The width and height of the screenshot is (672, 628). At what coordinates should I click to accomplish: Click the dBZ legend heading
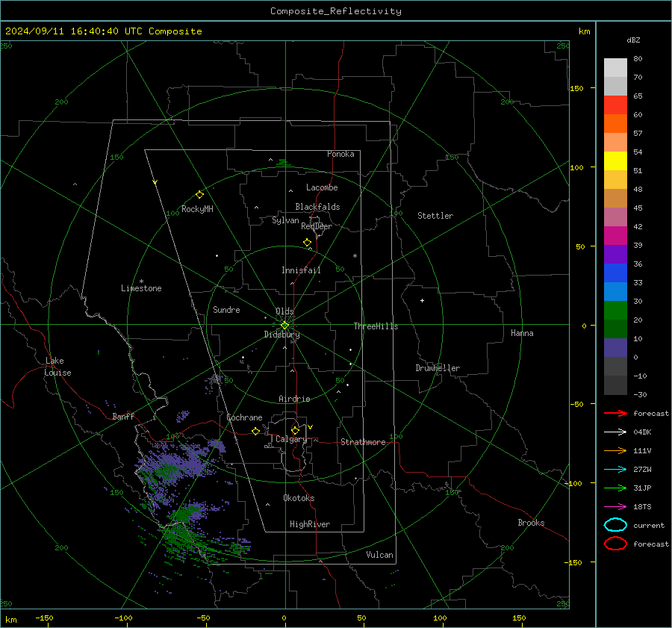point(633,40)
